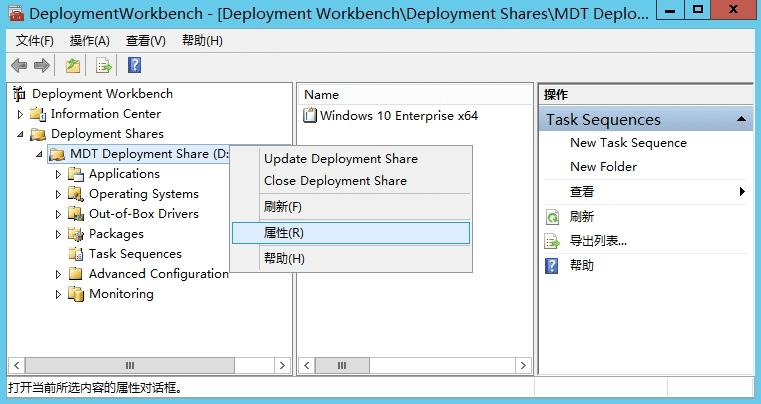Choose 属性(R) from the context menu

point(284,232)
